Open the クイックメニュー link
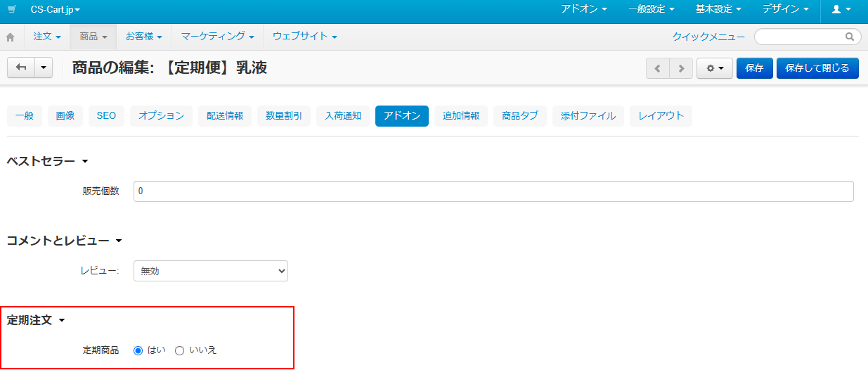The height and width of the screenshot is (375, 868). click(708, 37)
